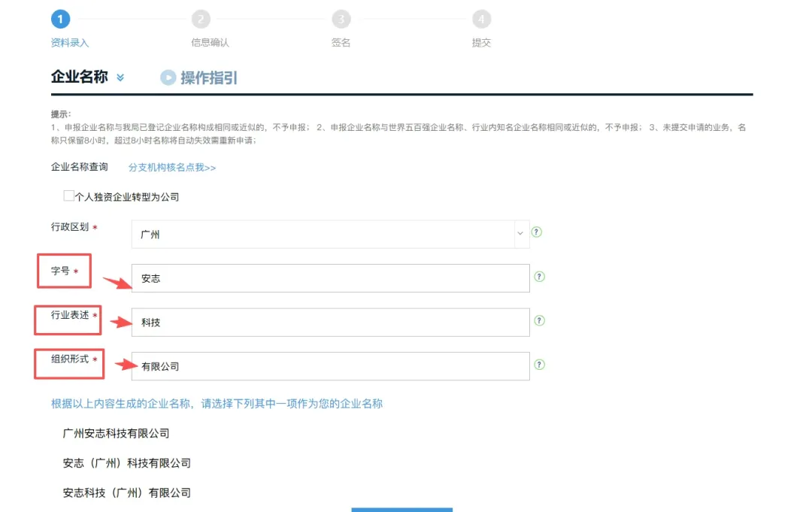Check the 个人独资企业转型为公司 checkbox
This screenshot has height=512, width=812.
tap(67, 195)
